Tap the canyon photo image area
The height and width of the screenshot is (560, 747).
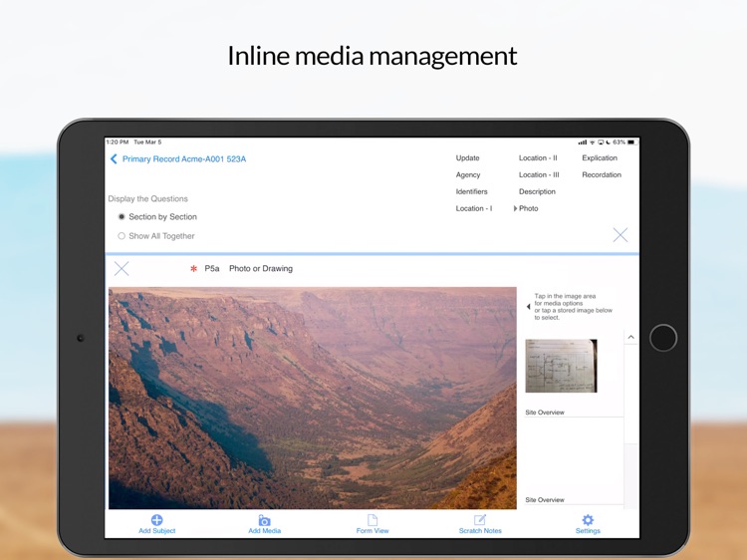(313, 398)
